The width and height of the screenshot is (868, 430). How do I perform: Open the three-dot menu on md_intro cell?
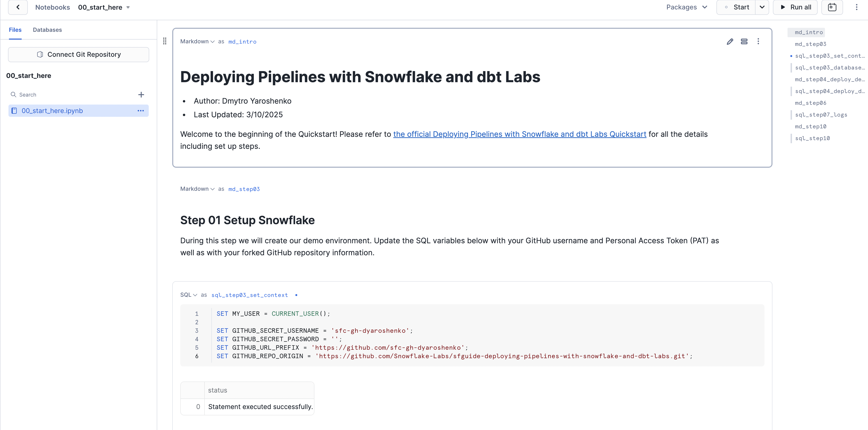pyautogui.click(x=759, y=41)
